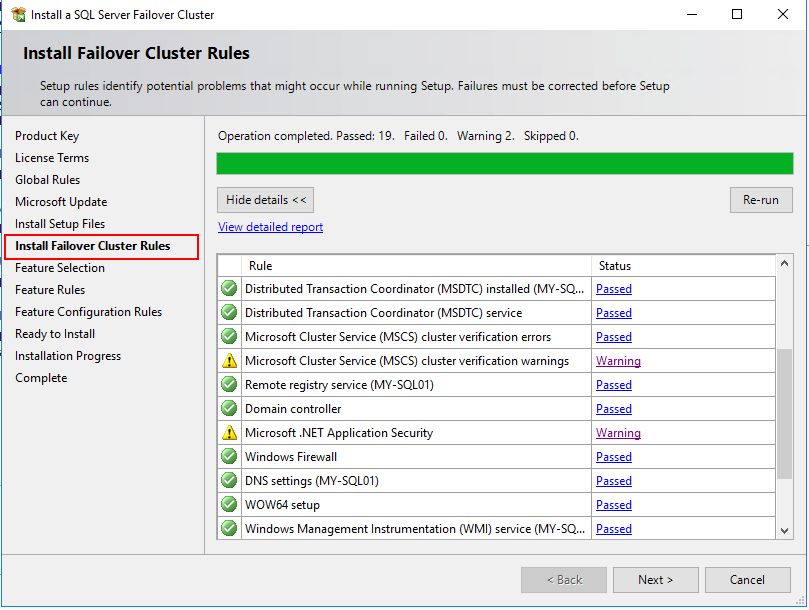Click green check icon for DNS settings rule
809x610 pixels.
229,480
